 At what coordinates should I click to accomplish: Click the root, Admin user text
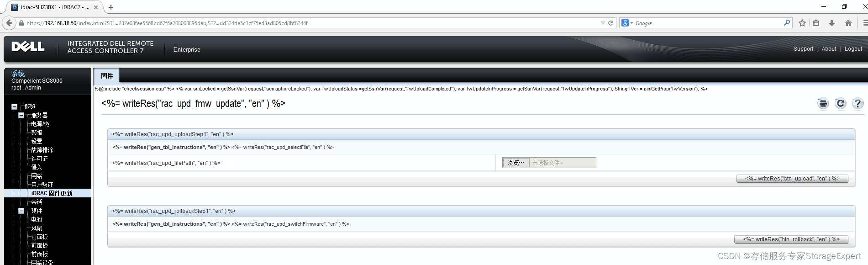(26, 88)
